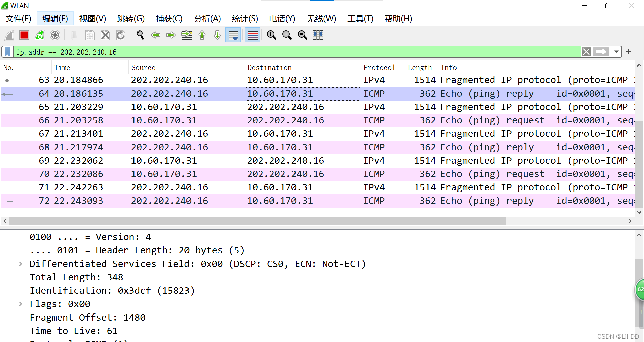Select the Total Length: 348 field
The height and width of the screenshot is (342, 644).
click(x=76, y=277)
